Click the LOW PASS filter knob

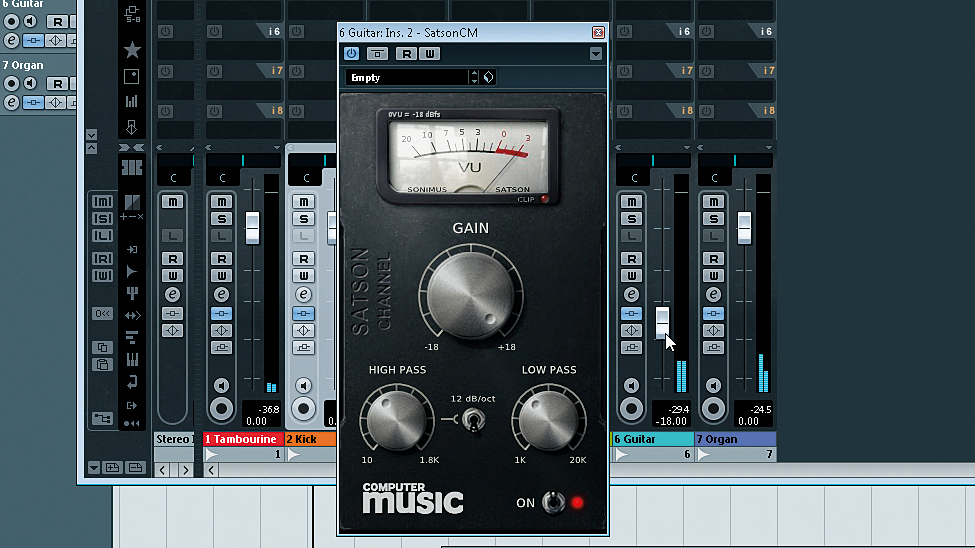click(548, 419)
